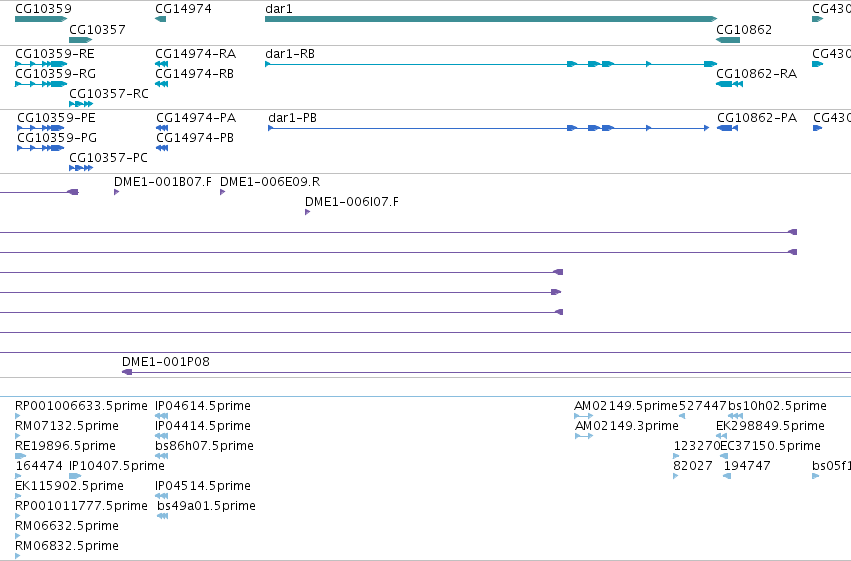Open RM07132.5prime EST entry
The width and height of the screenshot is (851, 561).
click(67, 426)
